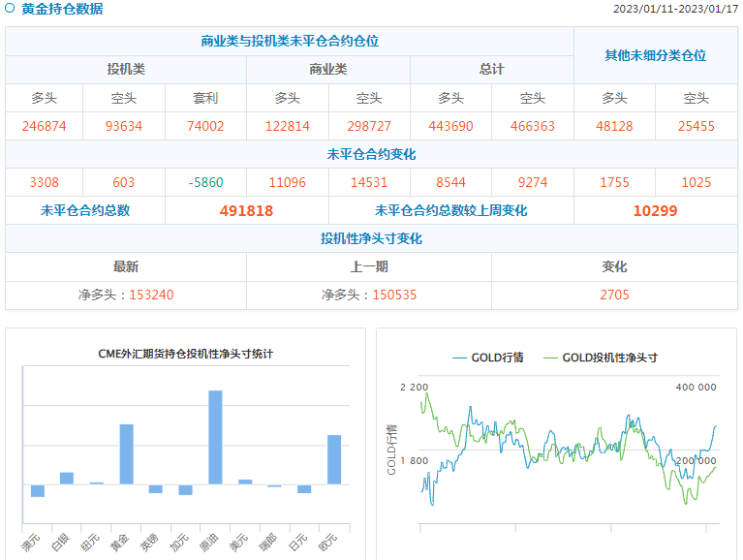Click the tallest 原油 bar
Viewport: 743px width, 560px height.
pyautogui.click(x=215, y=437)
